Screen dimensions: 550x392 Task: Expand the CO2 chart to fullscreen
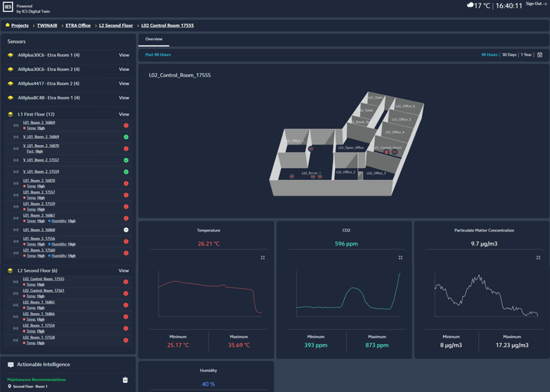(400, 258)
